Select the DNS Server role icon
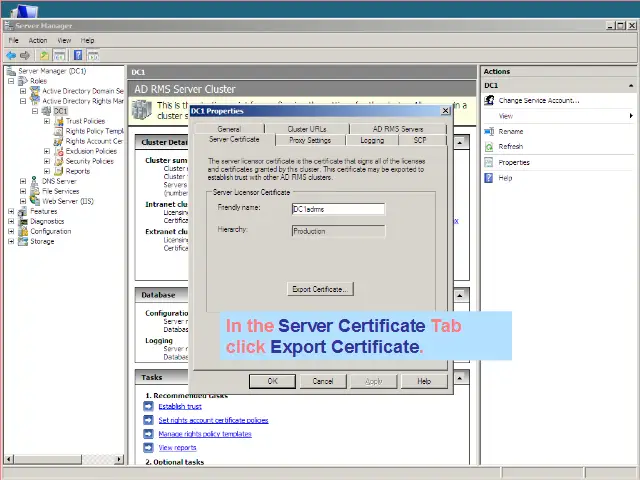 [35, 181]
